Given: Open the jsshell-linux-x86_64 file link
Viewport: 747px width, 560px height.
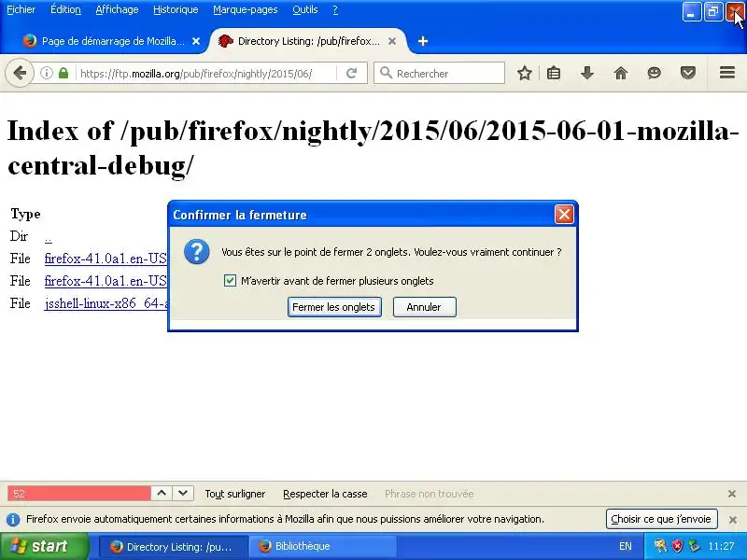Looking at the screenshot, I should [x=106, y=303].
